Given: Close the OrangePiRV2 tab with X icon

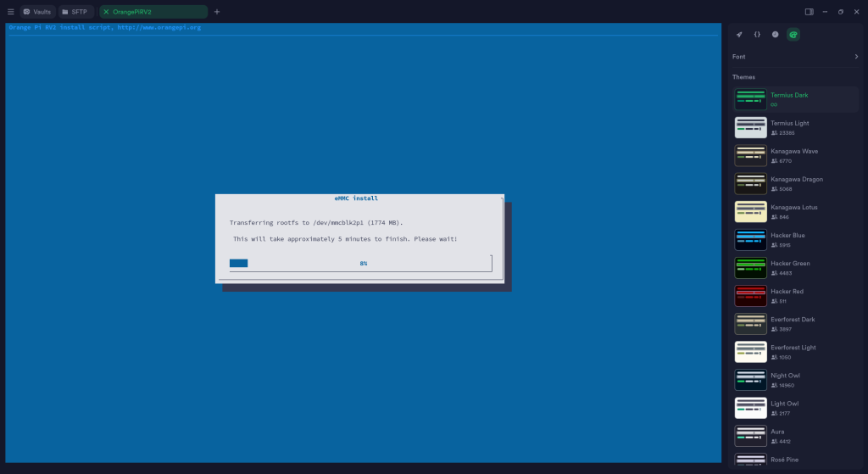Looking at the screenshot, I should point(106,12).
